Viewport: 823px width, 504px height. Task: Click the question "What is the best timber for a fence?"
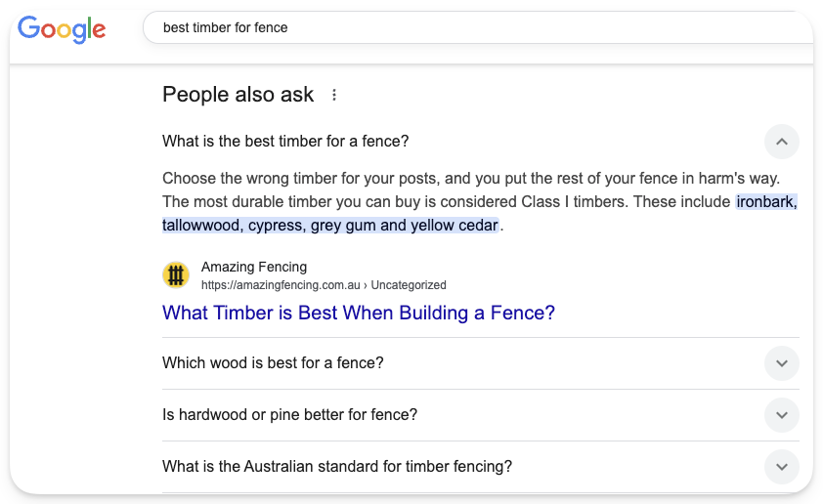pos(285,142)
